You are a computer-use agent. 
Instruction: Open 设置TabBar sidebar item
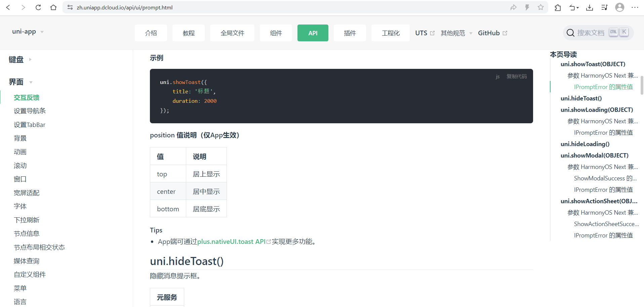pyautogui.click(x=30, y=125)
